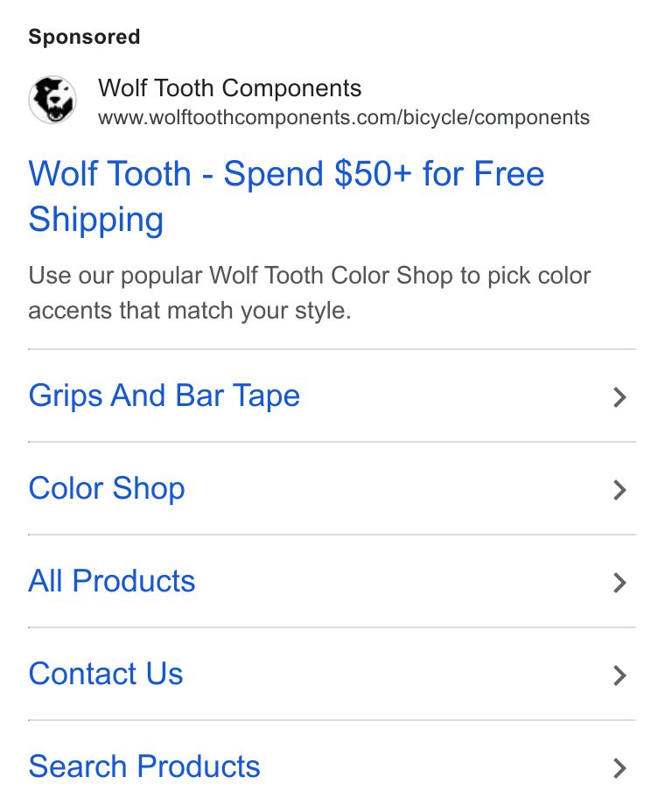Screen dimensions: 665x812
Task: Click the Sponsored label
Action: point(84,37)
